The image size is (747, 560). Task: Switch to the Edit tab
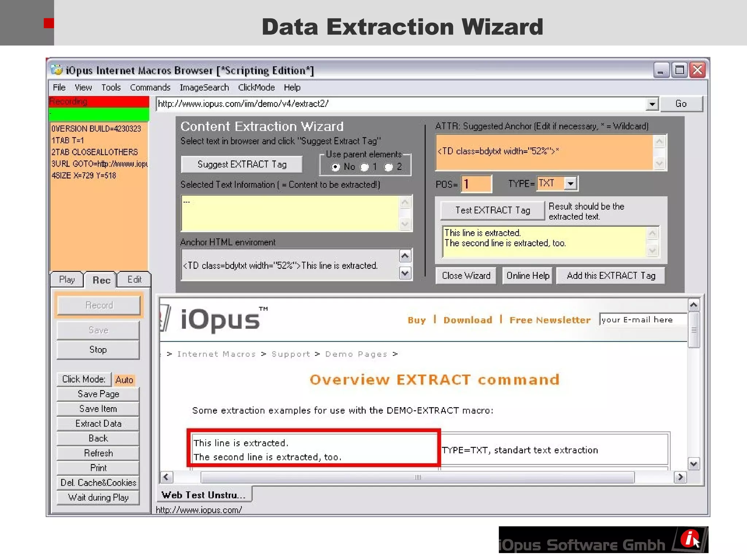click(x=134, y=280)
